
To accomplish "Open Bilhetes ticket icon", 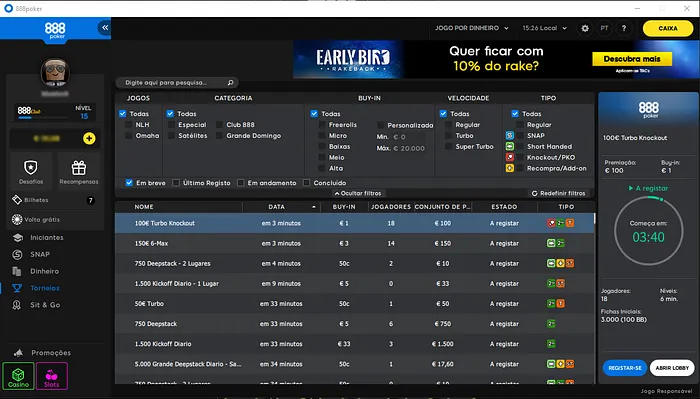I will pos(17,200).
